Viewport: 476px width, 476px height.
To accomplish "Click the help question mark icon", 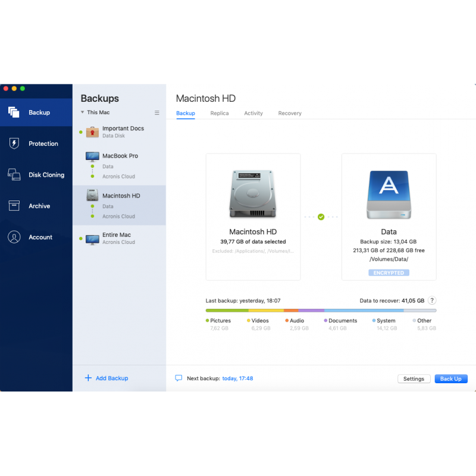I will click(x=432, y=300).
